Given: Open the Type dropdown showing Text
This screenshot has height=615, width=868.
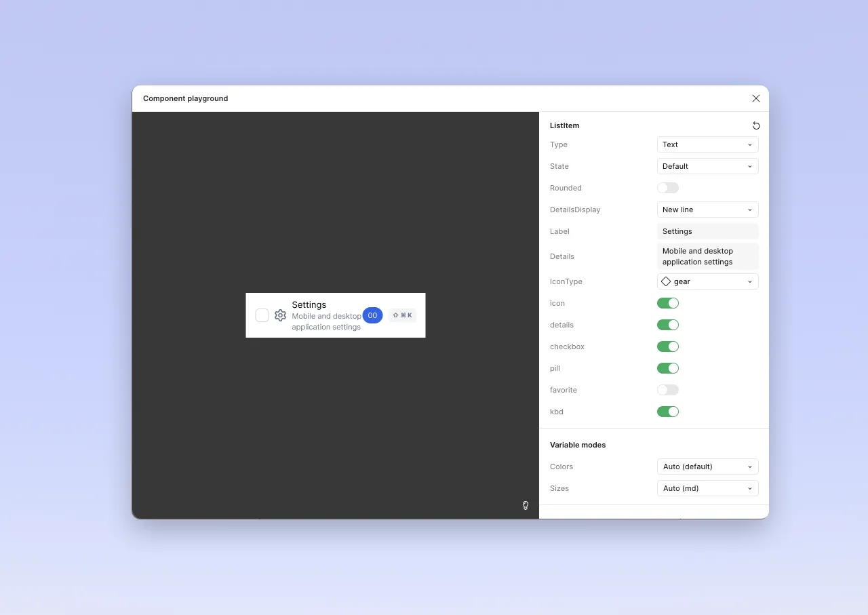Looking at the screenshot, I should tap(707, 144).
